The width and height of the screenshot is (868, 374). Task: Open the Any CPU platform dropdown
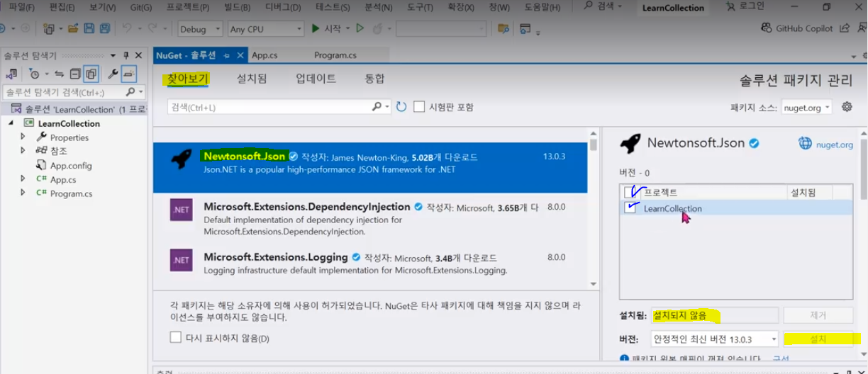pos(265,29)
